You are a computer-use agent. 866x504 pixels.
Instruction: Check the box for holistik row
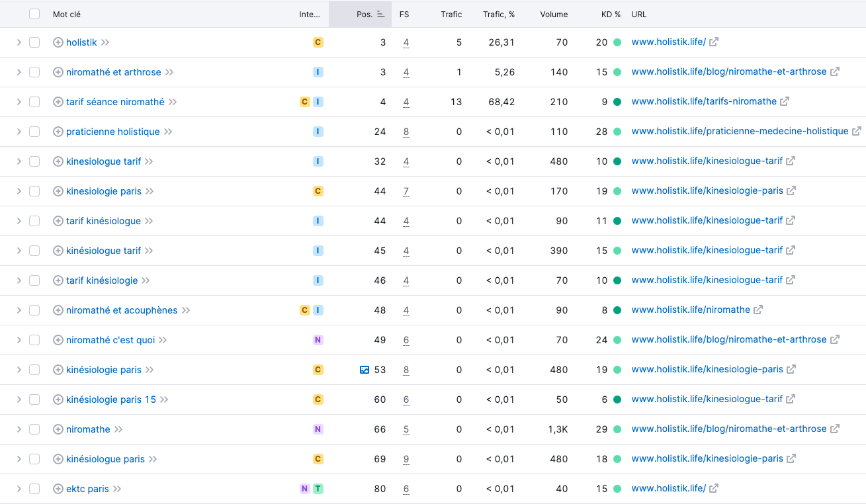coord(34,42)
